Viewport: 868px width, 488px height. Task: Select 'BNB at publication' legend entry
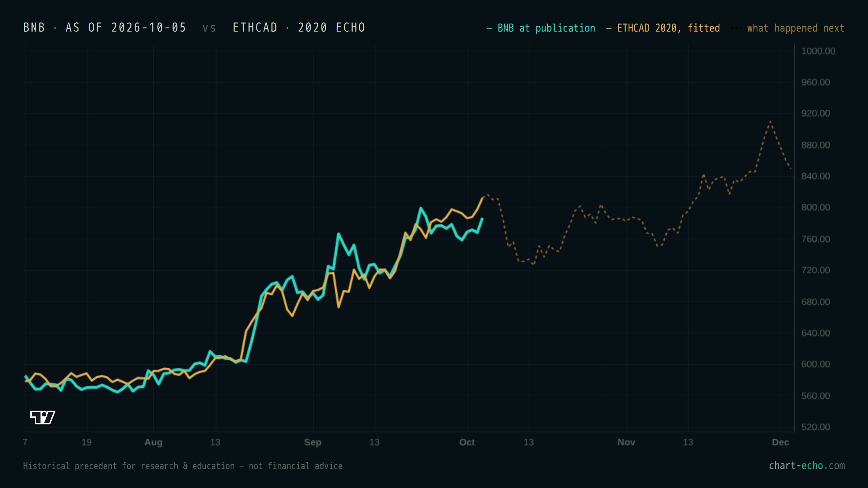(x=541, y=28)
